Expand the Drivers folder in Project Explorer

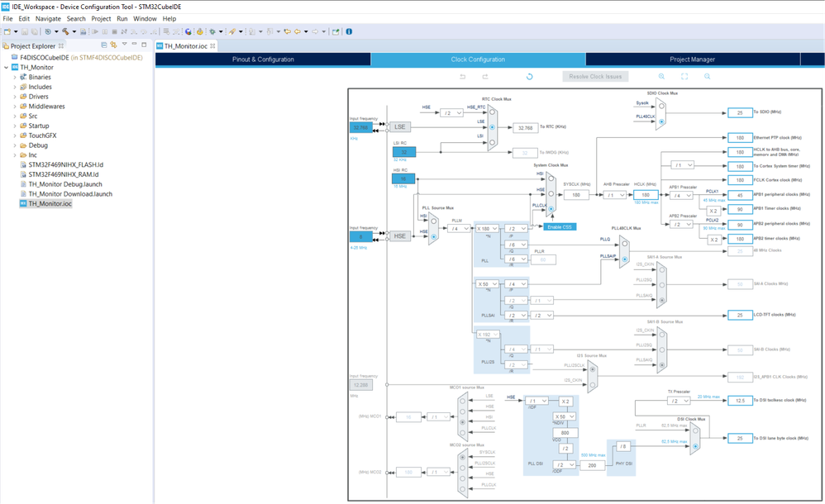point(15,97)
